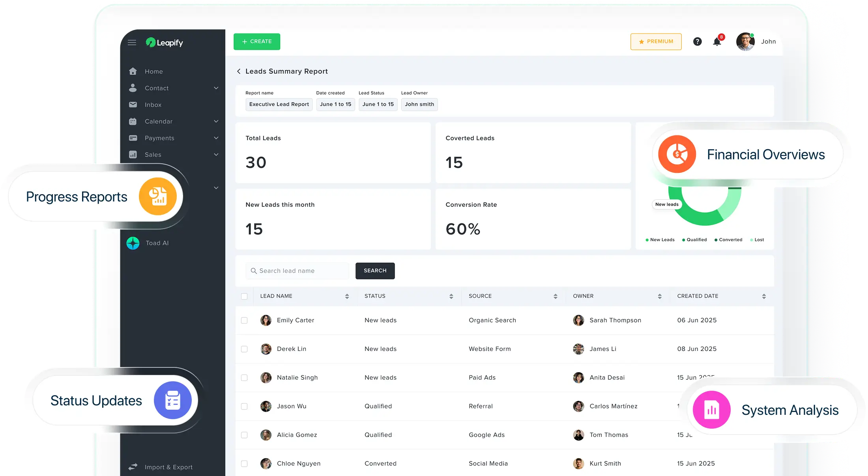This screenshot has width=868, height=476.
Task: Click the Import & Export icon
Action: pyautogui.click(x=133, y=466)
